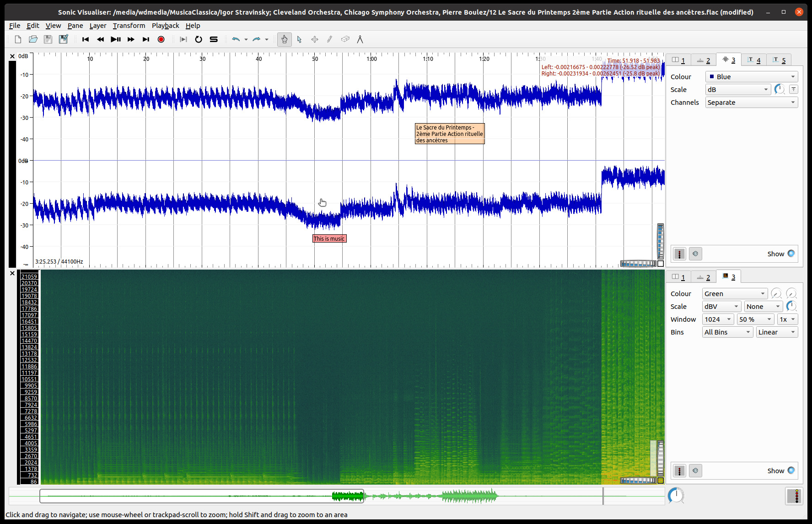This screenshot has height=524, width=812.
Task: Click the Save Session As icon
Action: coord(63,39)
